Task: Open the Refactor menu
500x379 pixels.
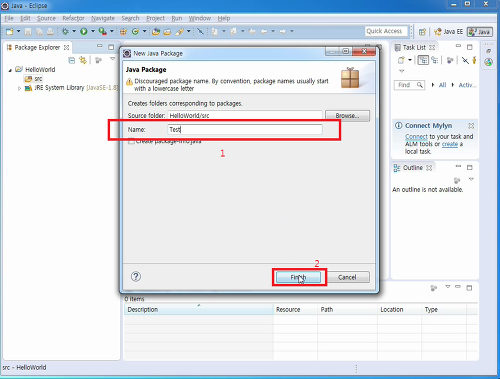Action: click(73, 18)
